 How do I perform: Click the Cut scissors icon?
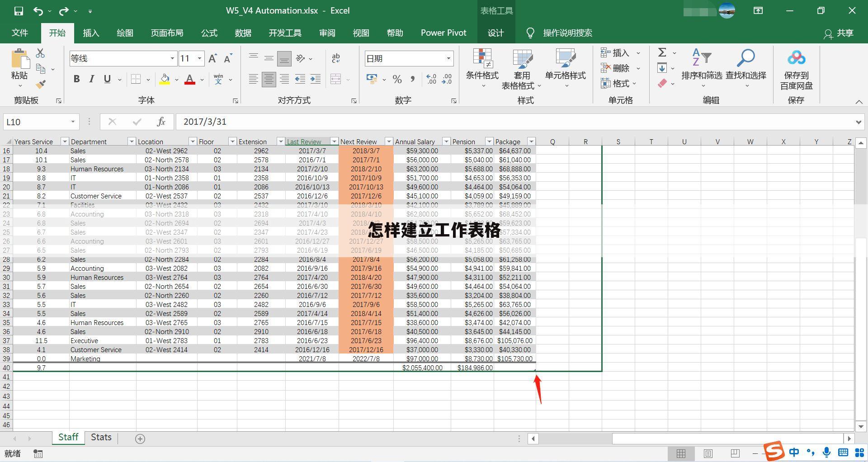coord(40,53)
